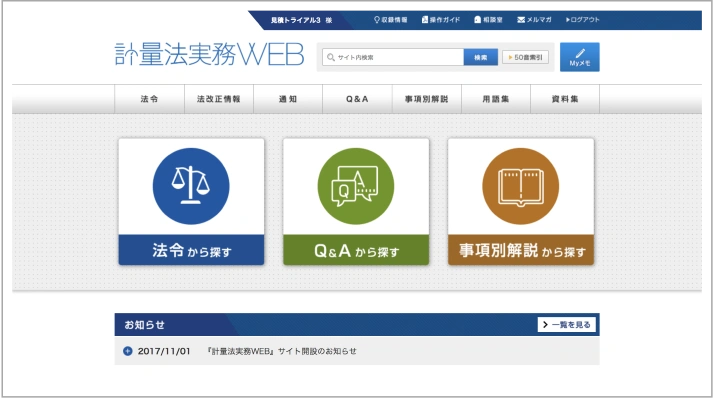
Task: Click the Q&Aから探す green banner
Action: point(356,250)
